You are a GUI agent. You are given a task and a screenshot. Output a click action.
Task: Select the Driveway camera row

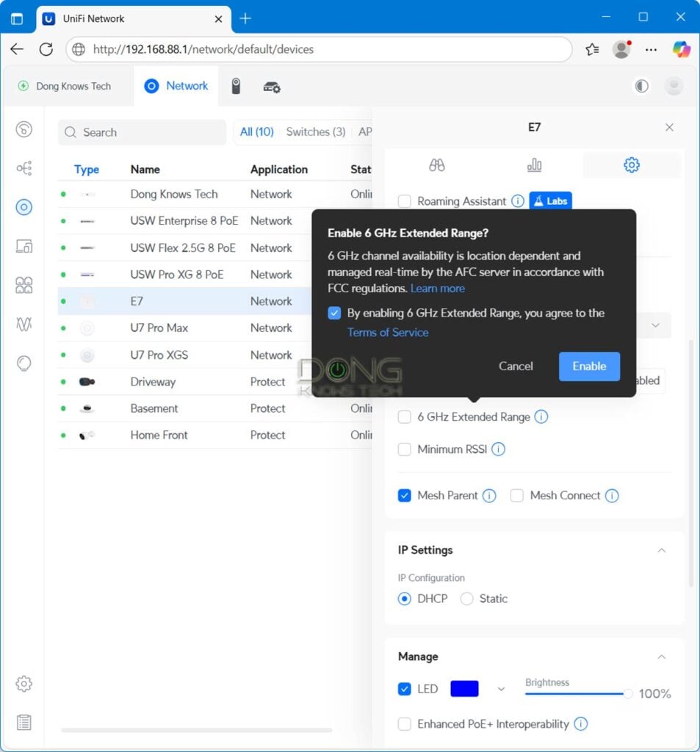(x=184, y=382)
